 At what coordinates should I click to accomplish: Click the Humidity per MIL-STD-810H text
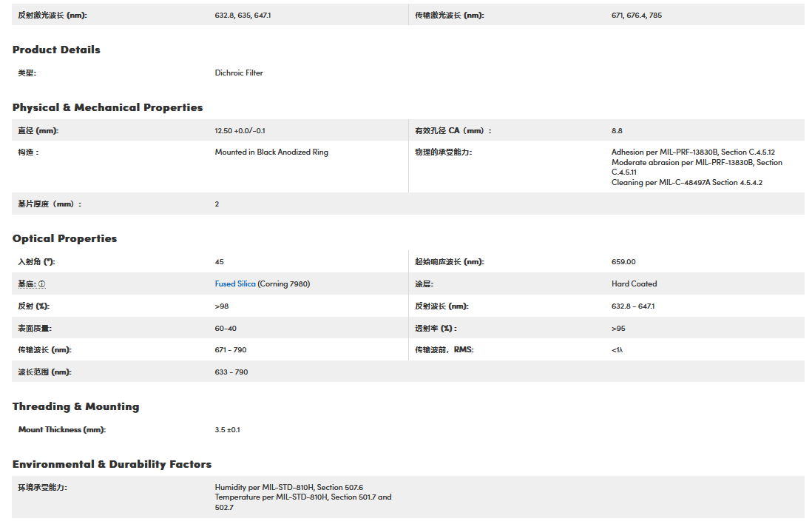pyautogui.click(x=288, y=487)
